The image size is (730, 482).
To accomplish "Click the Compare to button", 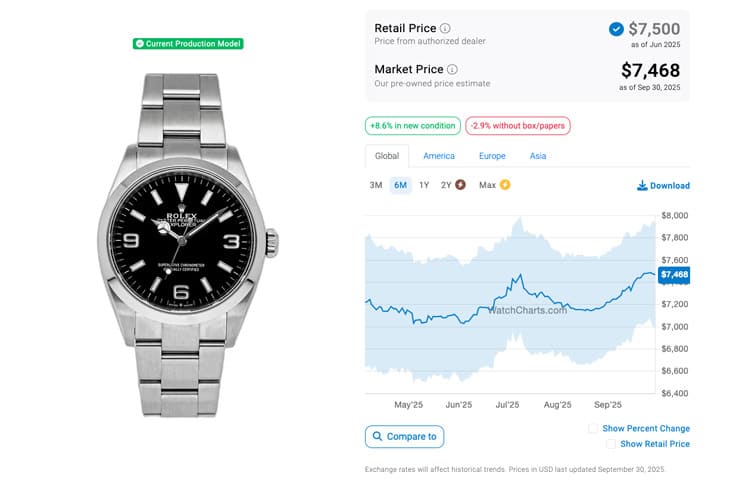I will pyautogui.click(x=404, y=436).
